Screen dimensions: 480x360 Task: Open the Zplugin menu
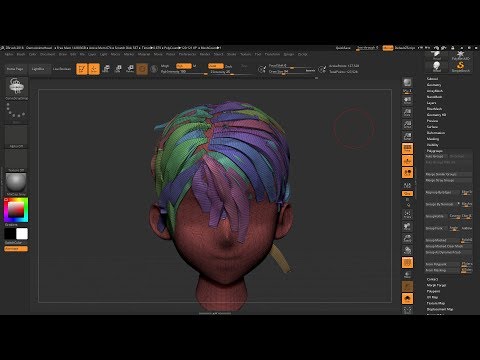point(289,54)
